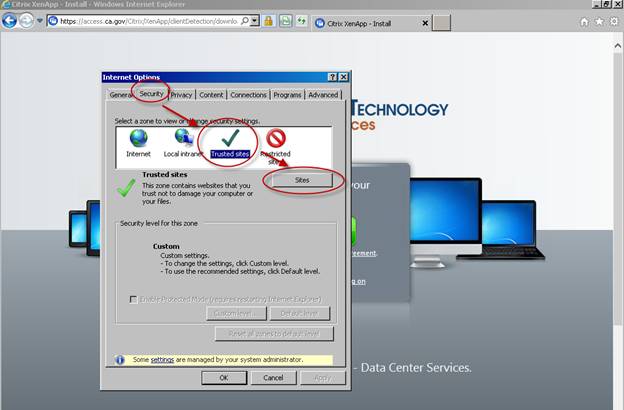Image resolution: width=624 pixels, height=410 pixels.
Task: Switch to the Privacy tab
Action: tap(181, 95)
